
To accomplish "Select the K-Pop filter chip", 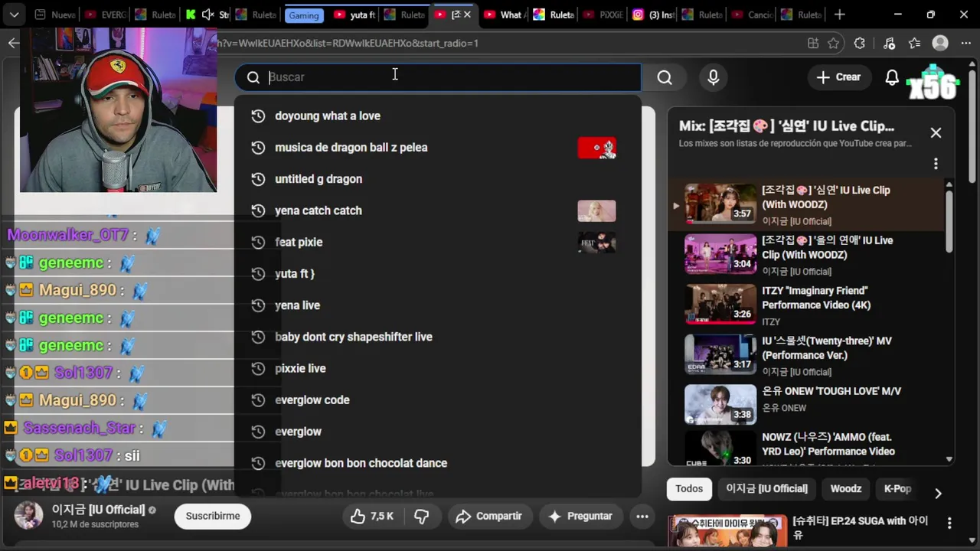I will coord(897,489).
